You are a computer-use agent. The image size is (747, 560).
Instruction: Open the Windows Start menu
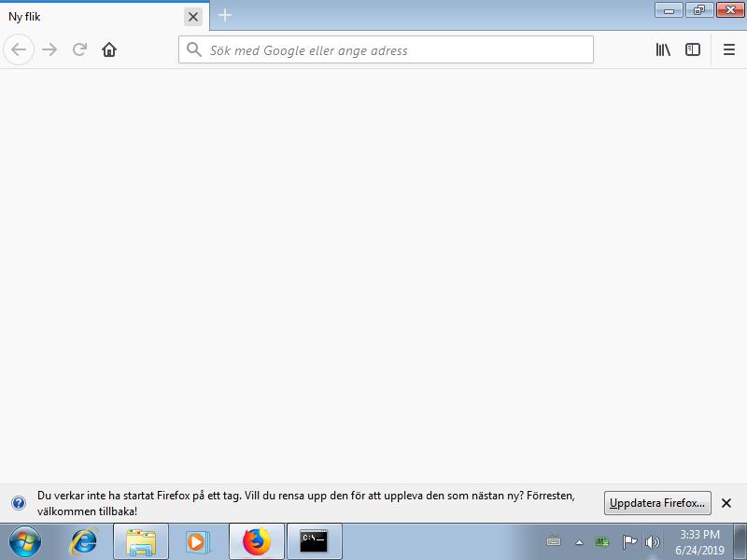(25, 542)
